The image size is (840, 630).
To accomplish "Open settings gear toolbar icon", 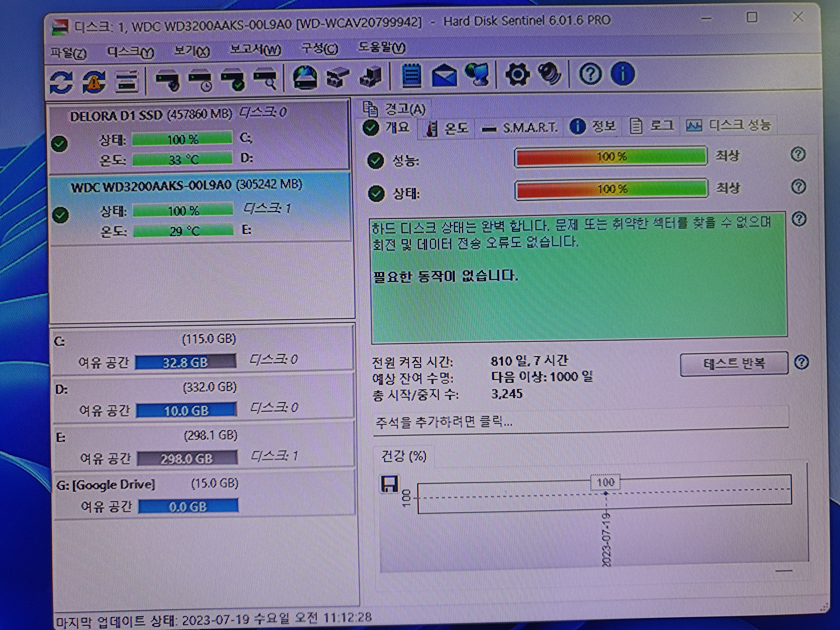I will [518, 74].
